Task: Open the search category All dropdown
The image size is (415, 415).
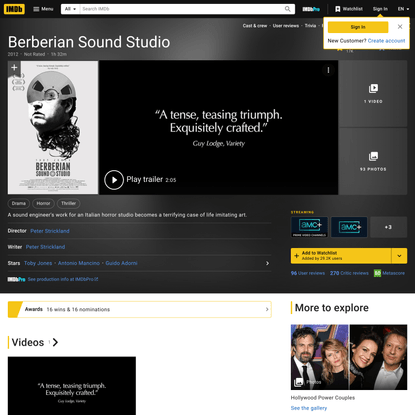Action: 70,9
